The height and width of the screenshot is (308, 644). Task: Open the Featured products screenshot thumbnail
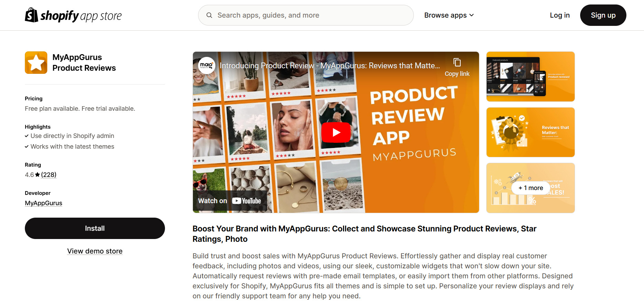point(530,77)
